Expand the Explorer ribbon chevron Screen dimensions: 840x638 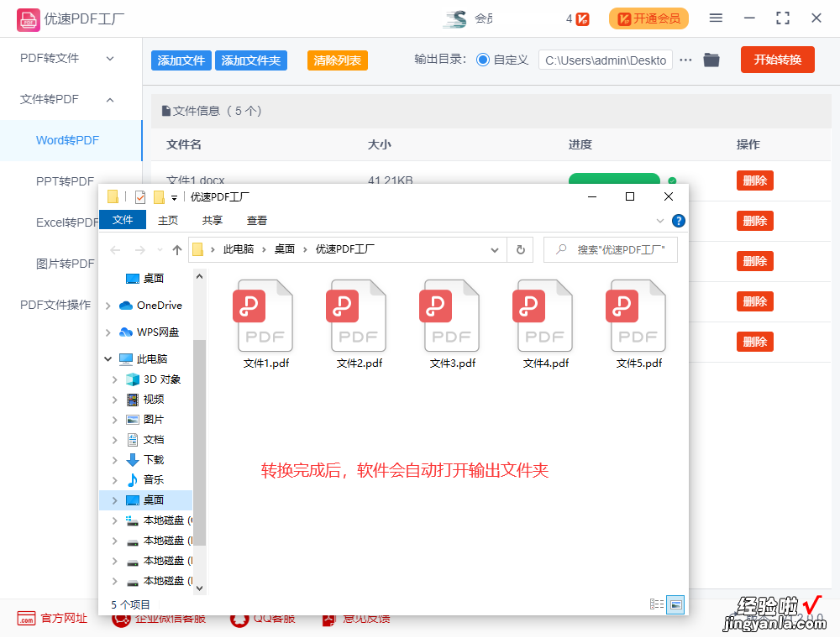660,221
